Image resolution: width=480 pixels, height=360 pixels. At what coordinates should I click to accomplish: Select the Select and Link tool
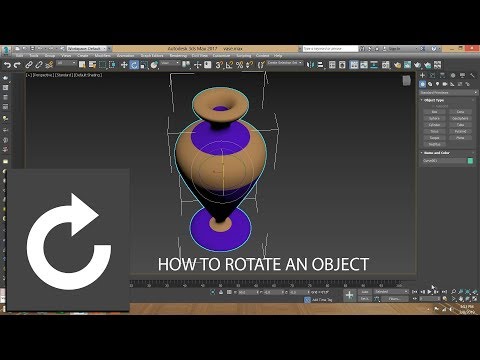point(29,65)
